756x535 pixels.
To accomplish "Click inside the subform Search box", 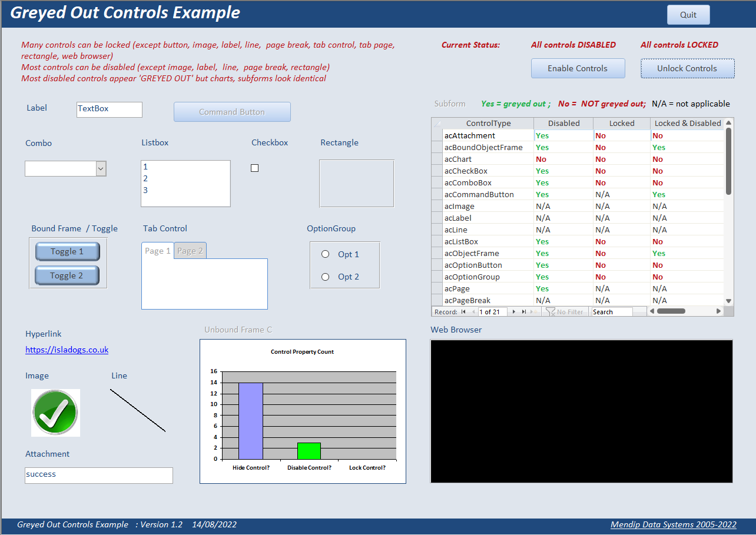I will pos(612,312).
